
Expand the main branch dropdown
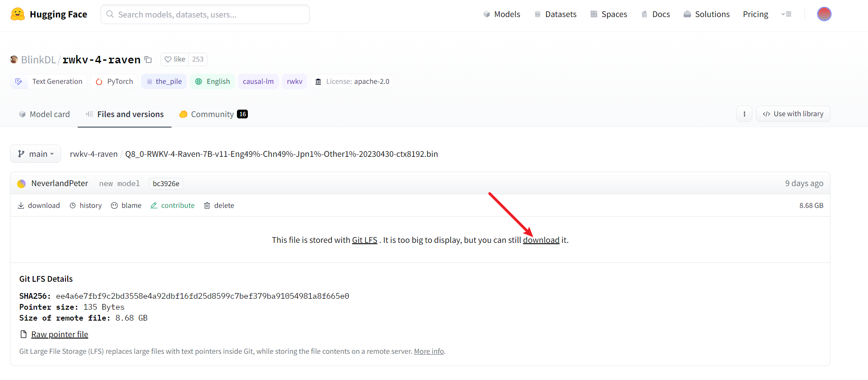tap(35, 154)
